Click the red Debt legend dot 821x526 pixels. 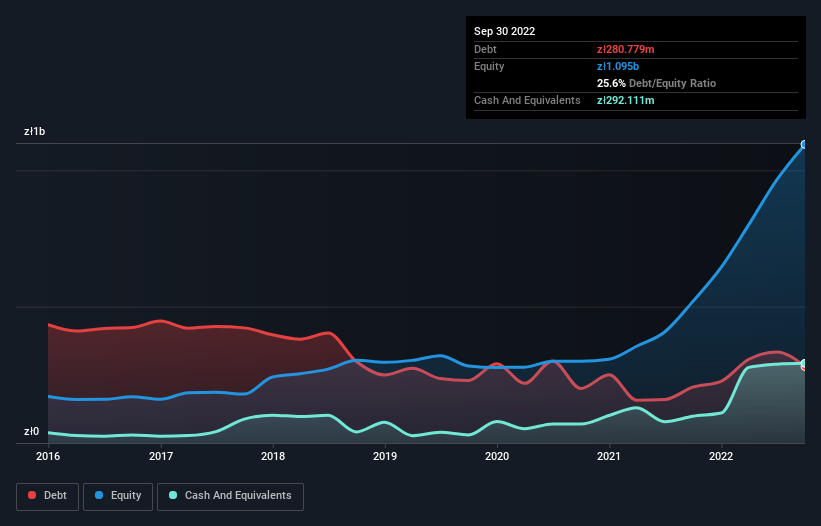coord(32,495)
